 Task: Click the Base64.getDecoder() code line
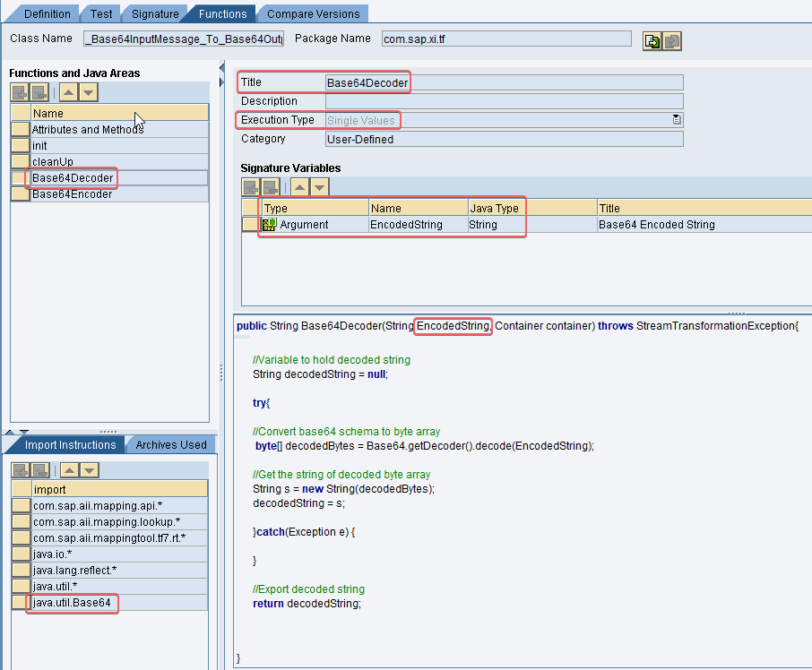click(424, 445)
